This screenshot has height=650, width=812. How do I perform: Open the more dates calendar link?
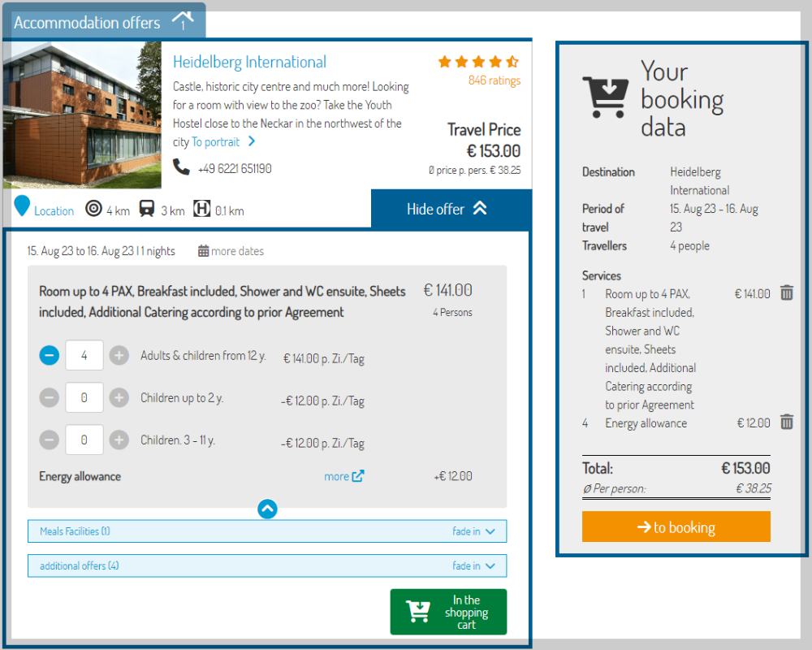[x=231, y=251]
